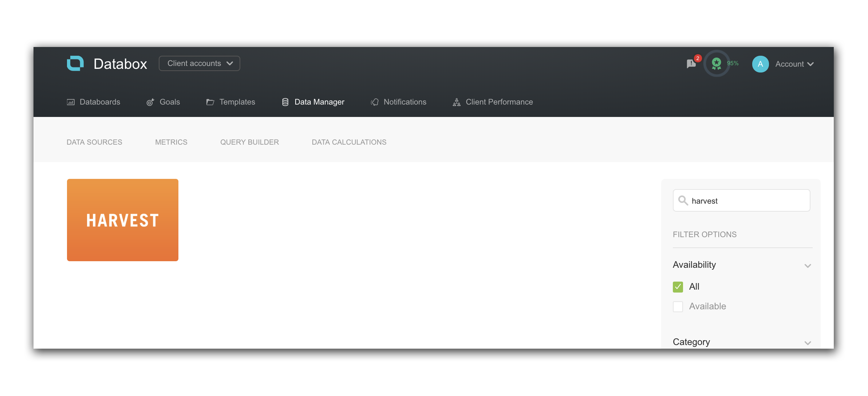Open the Client accounts dropdown
This screenshot has width=868, height=396.
(199, 63)
